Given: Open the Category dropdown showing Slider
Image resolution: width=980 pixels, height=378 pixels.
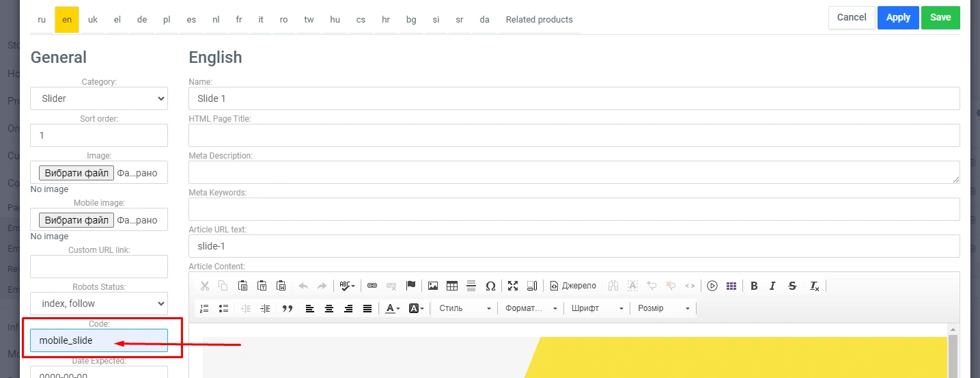Looking at the screenshot, I should (x=99, y=98).
